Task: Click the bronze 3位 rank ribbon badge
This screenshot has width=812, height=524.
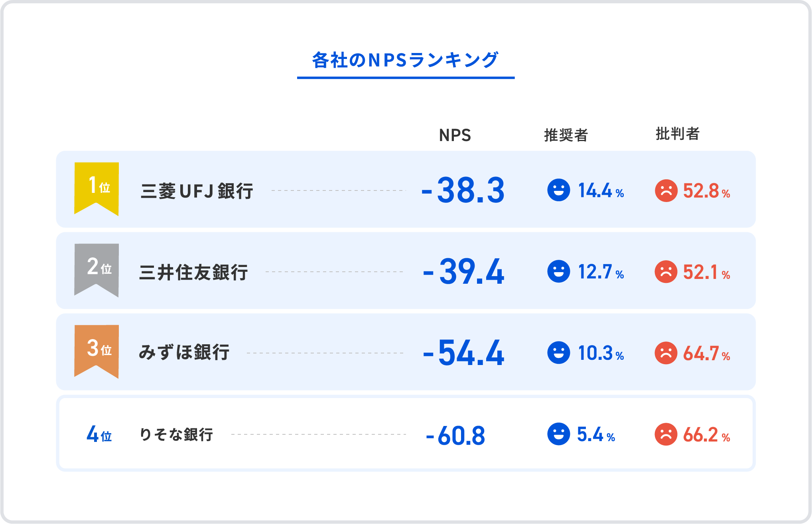Action: pos(97,350)
